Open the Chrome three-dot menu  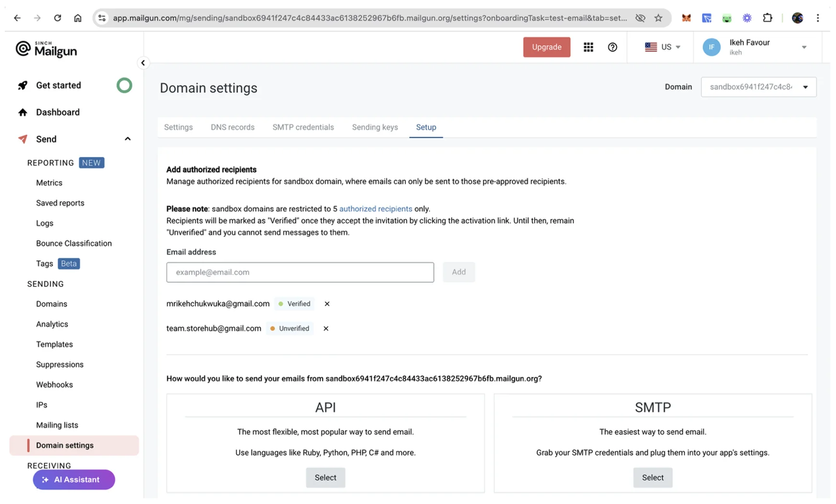click(x=818, y=18)
